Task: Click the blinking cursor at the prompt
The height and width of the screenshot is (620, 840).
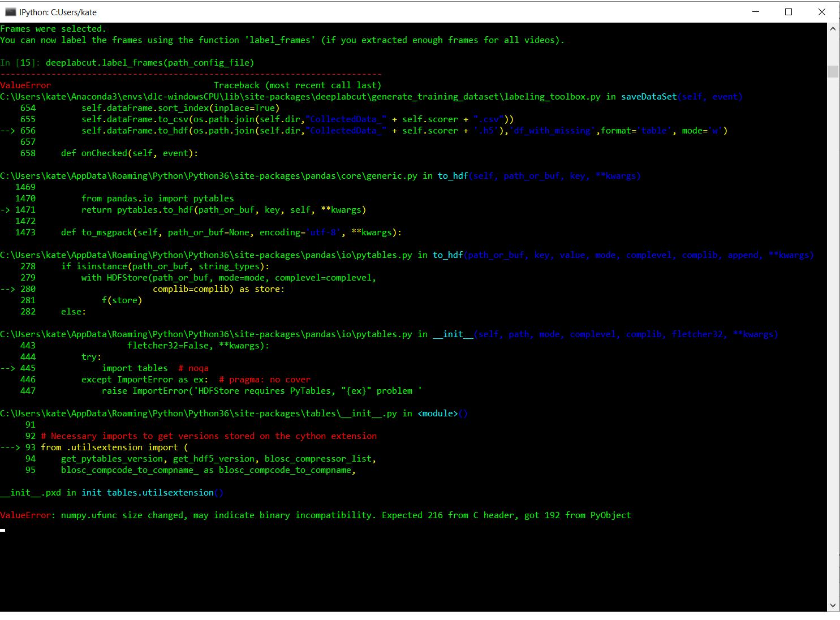Action: (3, 529)
